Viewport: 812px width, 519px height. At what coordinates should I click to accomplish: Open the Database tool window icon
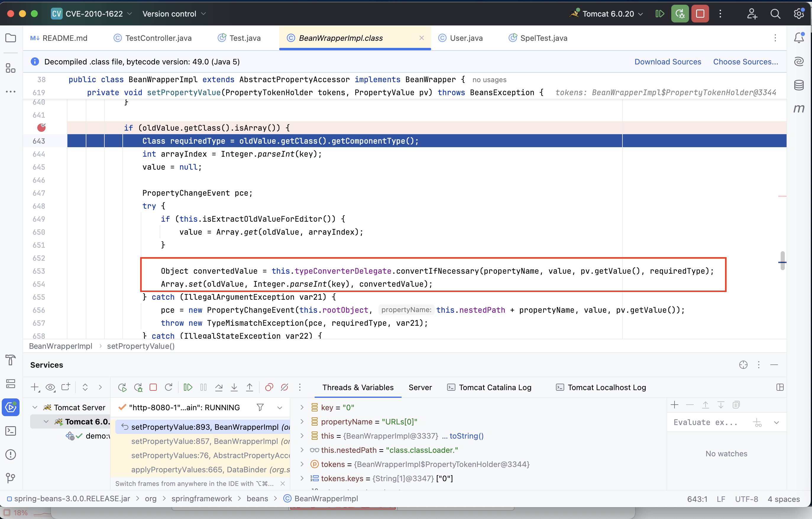(799, 85)
